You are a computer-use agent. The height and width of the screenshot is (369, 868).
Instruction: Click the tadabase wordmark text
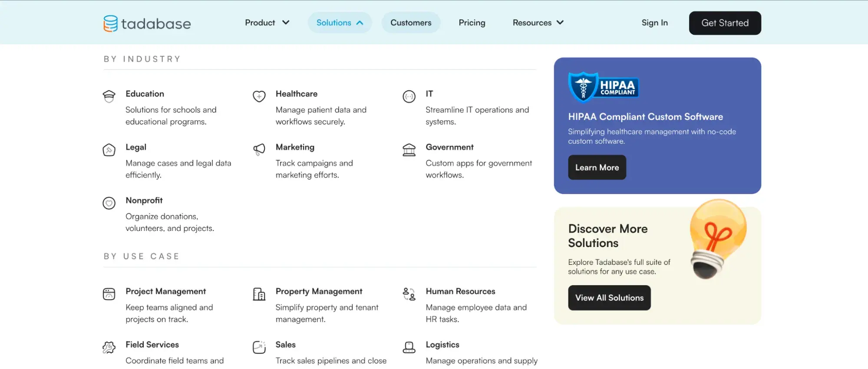tap(156, 24)
